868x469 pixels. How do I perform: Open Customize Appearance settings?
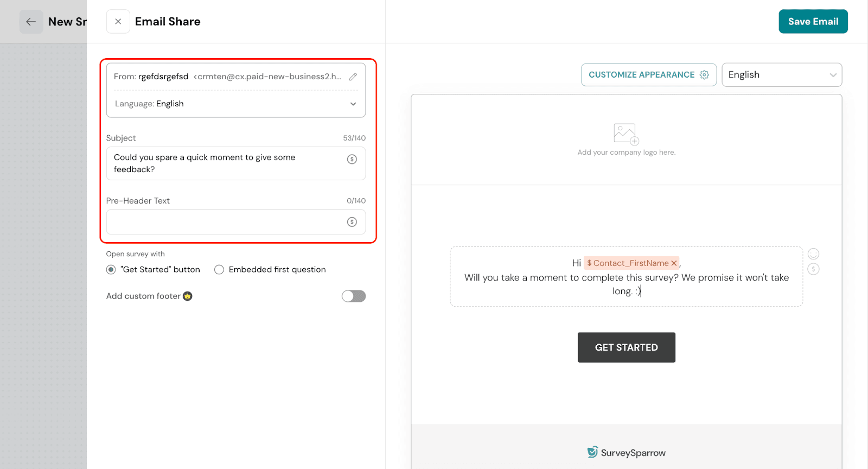(648, 75)
